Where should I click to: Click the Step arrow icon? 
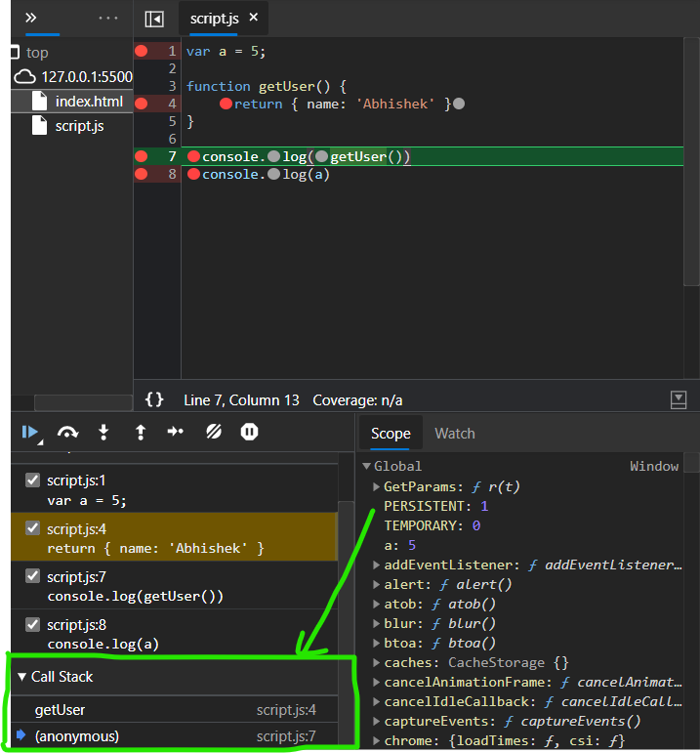coord(175,432)
